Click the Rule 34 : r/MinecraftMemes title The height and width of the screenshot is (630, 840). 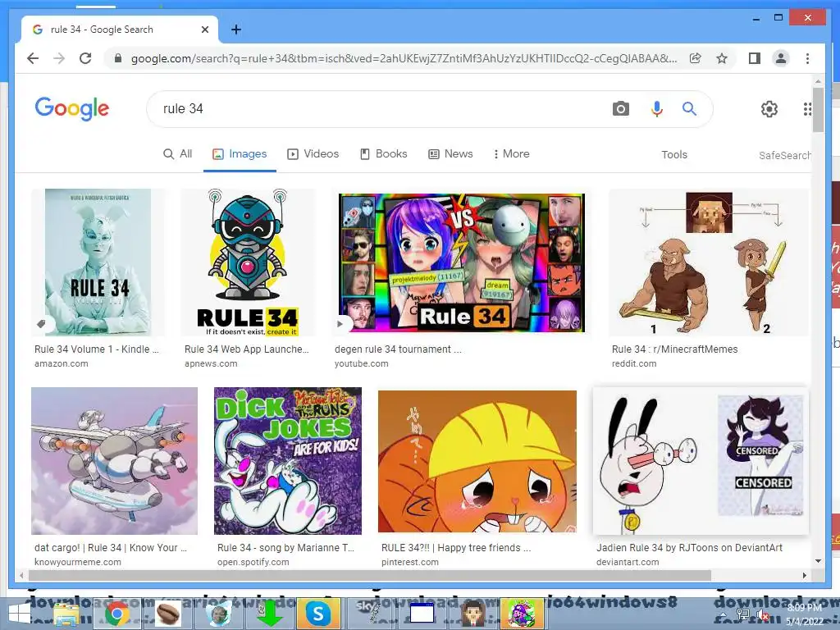pyautogui.click(x=674, y=349)
